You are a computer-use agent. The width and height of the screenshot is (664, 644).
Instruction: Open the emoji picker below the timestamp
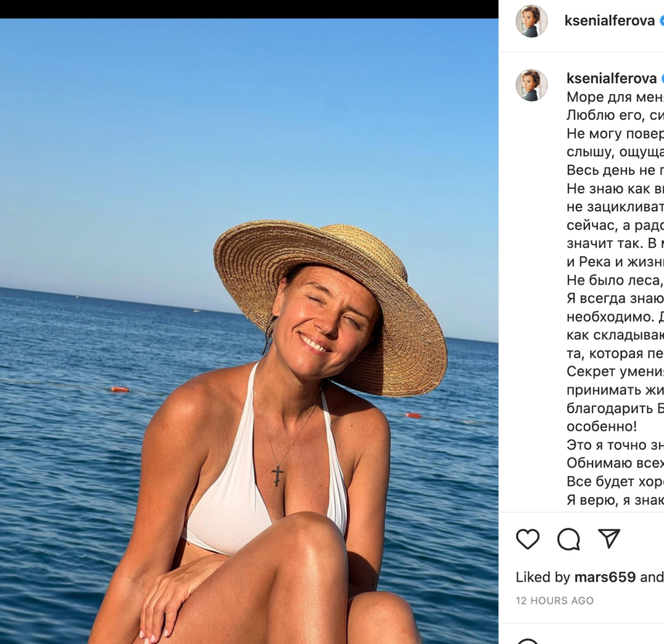click(x=528, y=640)
